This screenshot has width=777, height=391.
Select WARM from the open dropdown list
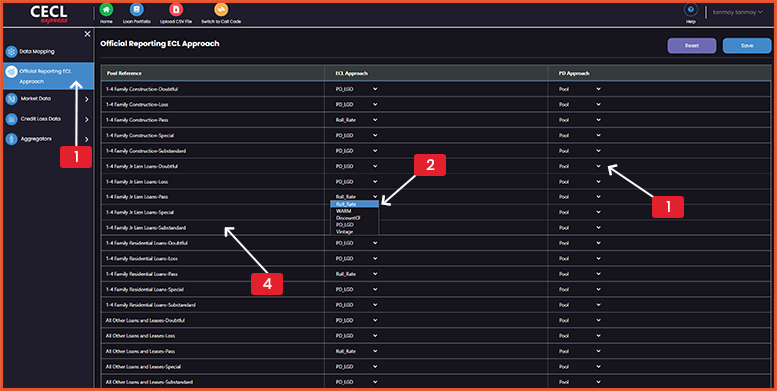click(x=354, y=211)
